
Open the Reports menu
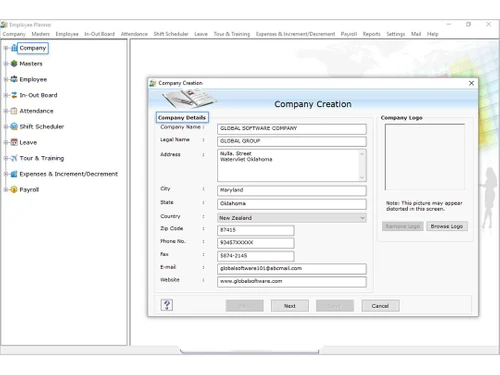[372, 34]
